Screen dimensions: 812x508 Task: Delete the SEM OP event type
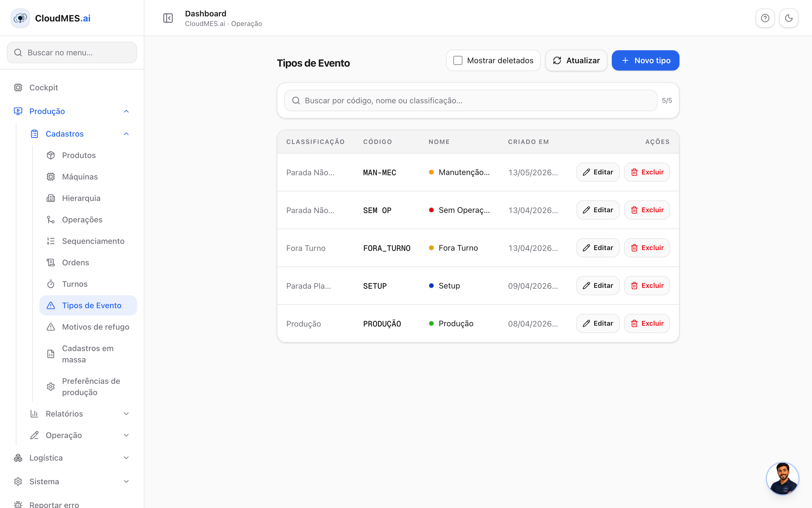pyautogui.click(x=646, y=210)
